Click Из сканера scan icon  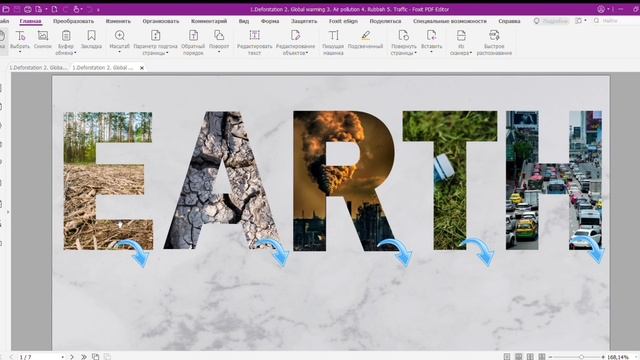pyautogui.click(x=461, y=36)
